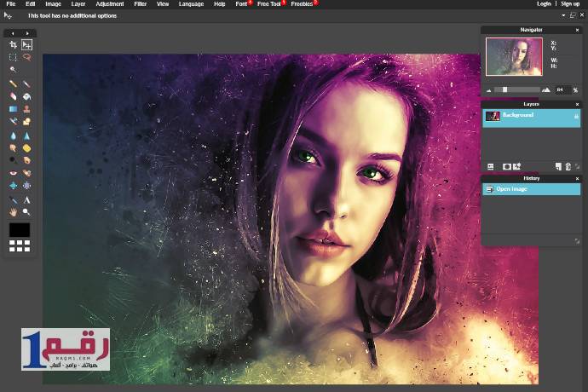Image resolution: width=588 pixels, height=392 pixels.
Task: Select the Wand tool
Action: (13, 70)
